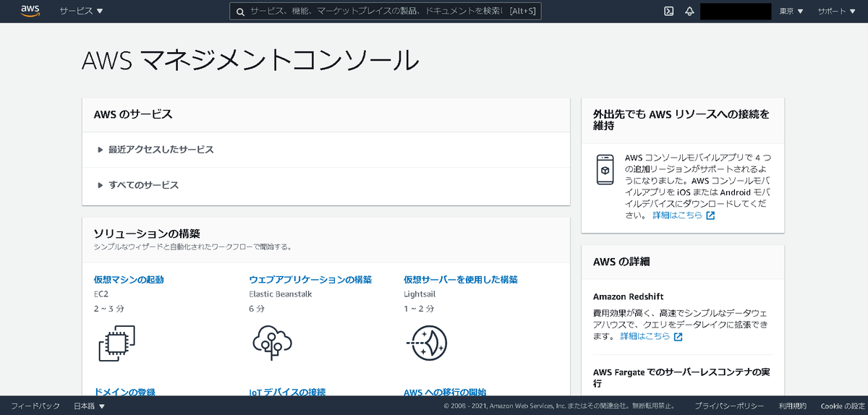The image size is (868, 415).
Task: Click external link icon beside Redshift 詳細はこちら
Action: pyautogui.click(x=678, y=337)
